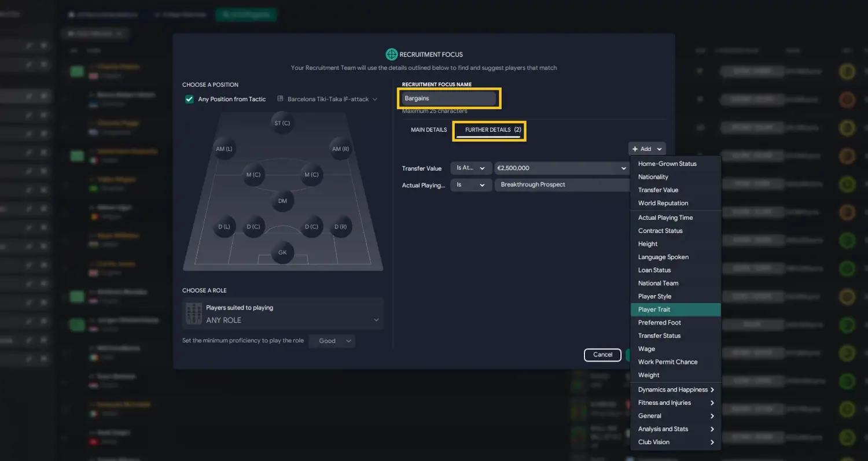868x461 pixels.
Task: Expand the Club Vision submenu
Action: pyautogui.click(x=675, y=442)
